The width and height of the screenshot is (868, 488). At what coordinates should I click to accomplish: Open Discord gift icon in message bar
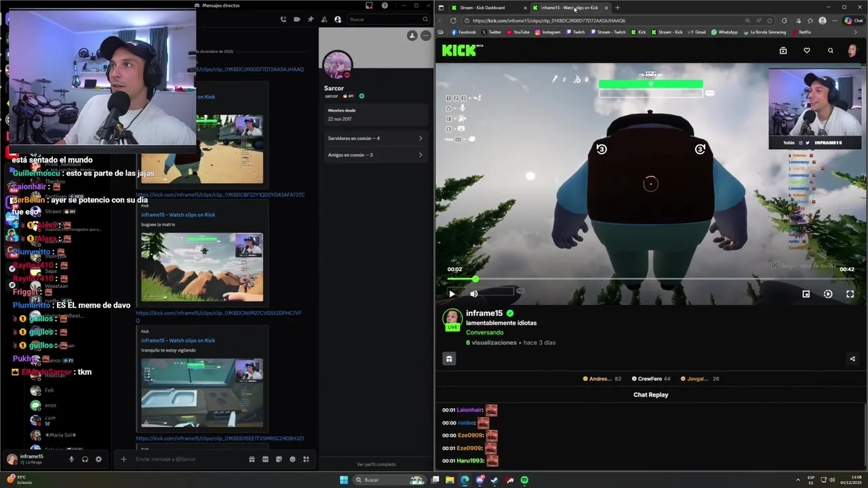click(252, 459)
